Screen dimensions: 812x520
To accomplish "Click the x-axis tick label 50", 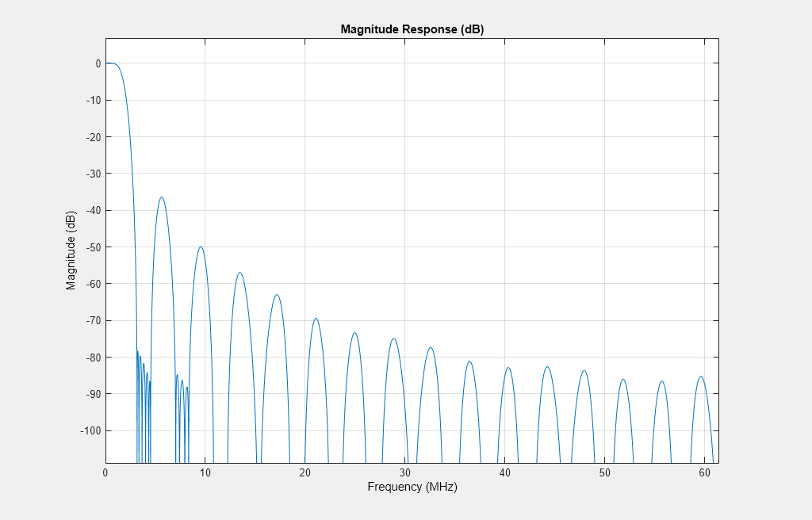I will coord(605,473).
